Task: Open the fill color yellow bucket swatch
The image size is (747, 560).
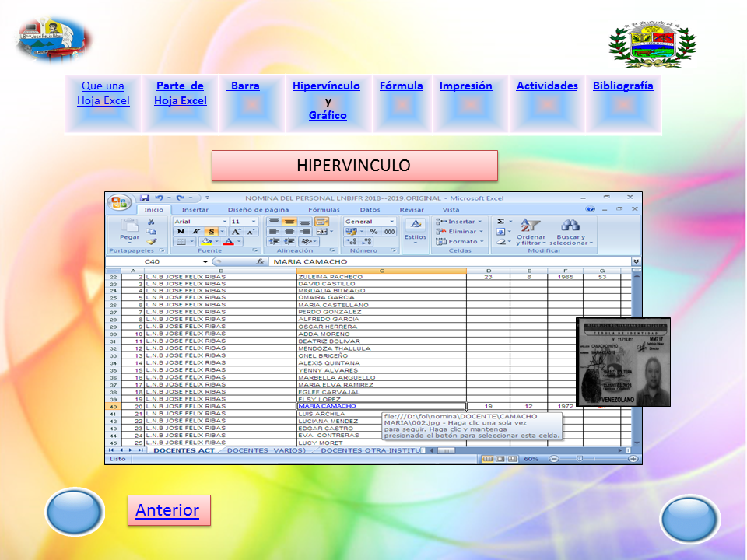Action: pos(207,241)
